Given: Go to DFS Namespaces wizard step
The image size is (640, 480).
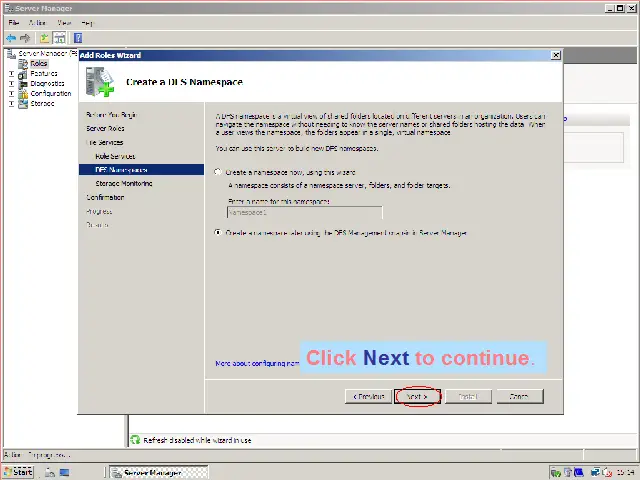Looking at the screenshot, I should tap(141, 170).
